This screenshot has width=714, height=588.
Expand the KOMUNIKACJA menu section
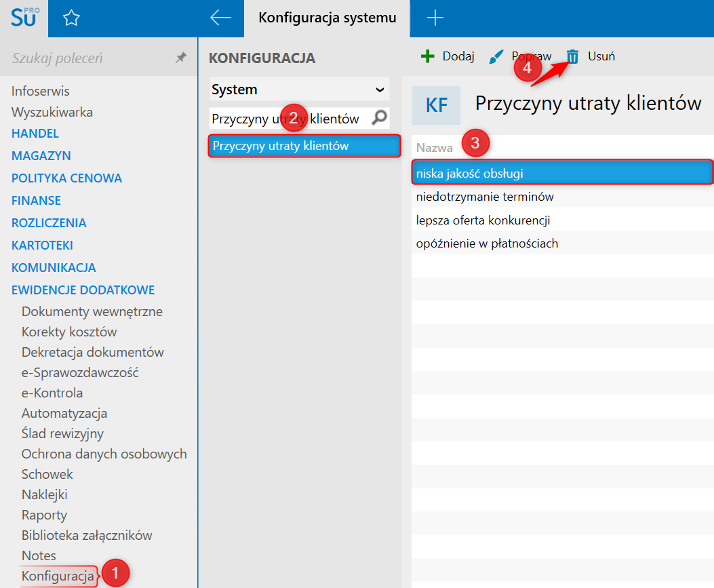coord(54,267)
